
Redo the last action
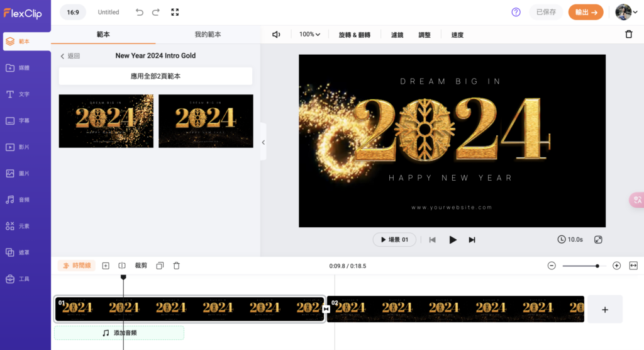coord(156,13)
